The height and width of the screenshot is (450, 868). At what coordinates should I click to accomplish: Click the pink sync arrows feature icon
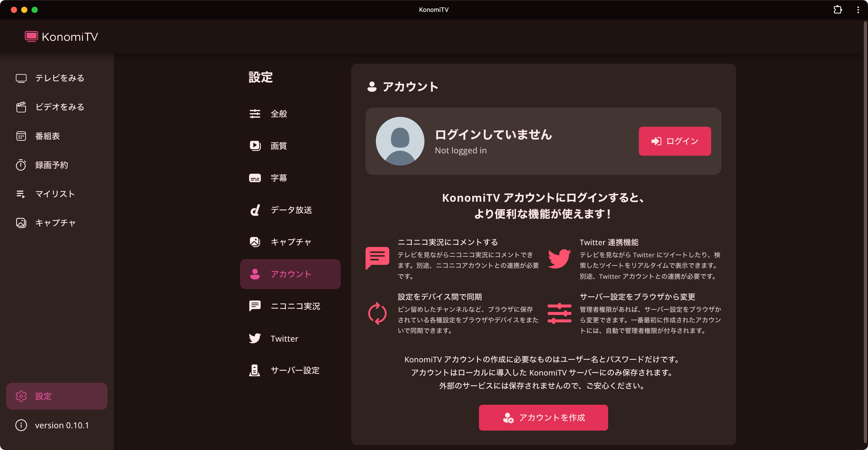pyautogui.click(x=377, y=313)
